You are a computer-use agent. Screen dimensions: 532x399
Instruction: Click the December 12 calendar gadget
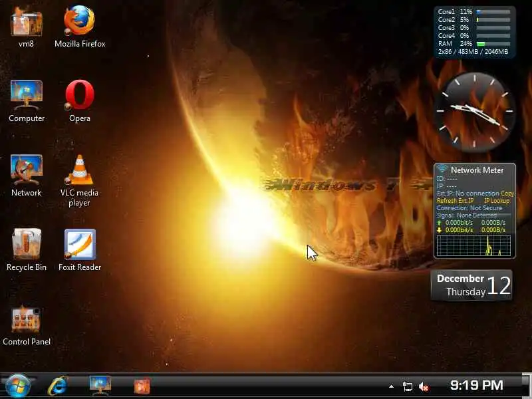(x=471, y=285)
